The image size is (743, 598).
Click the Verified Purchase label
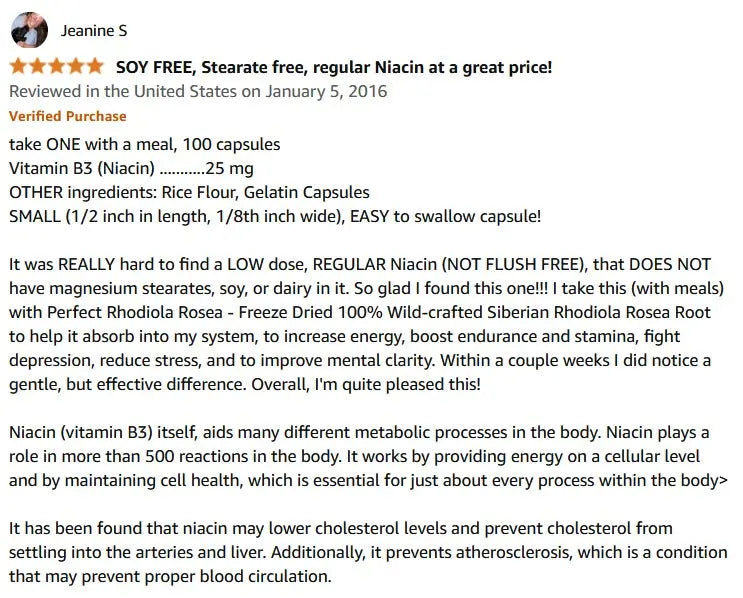(x=68, y=116)
